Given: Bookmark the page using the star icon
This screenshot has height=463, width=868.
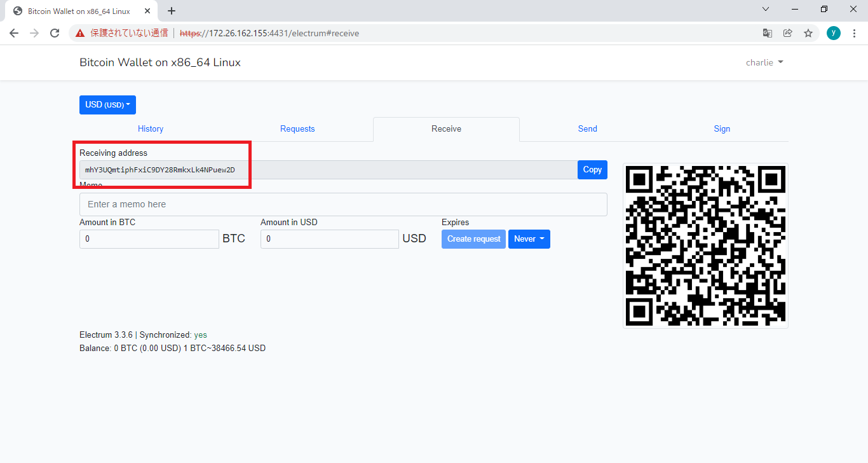Looking at the screenshot, I should [x=808, y=32].
